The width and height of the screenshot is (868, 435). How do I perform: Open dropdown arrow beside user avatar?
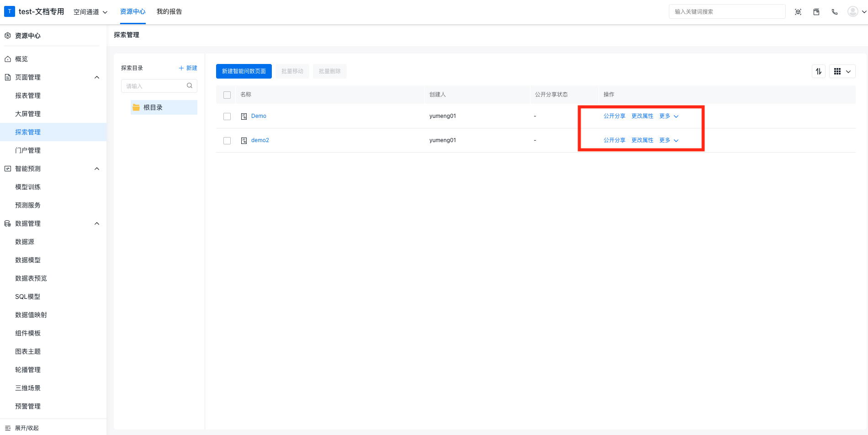click(x=864, y=12)
